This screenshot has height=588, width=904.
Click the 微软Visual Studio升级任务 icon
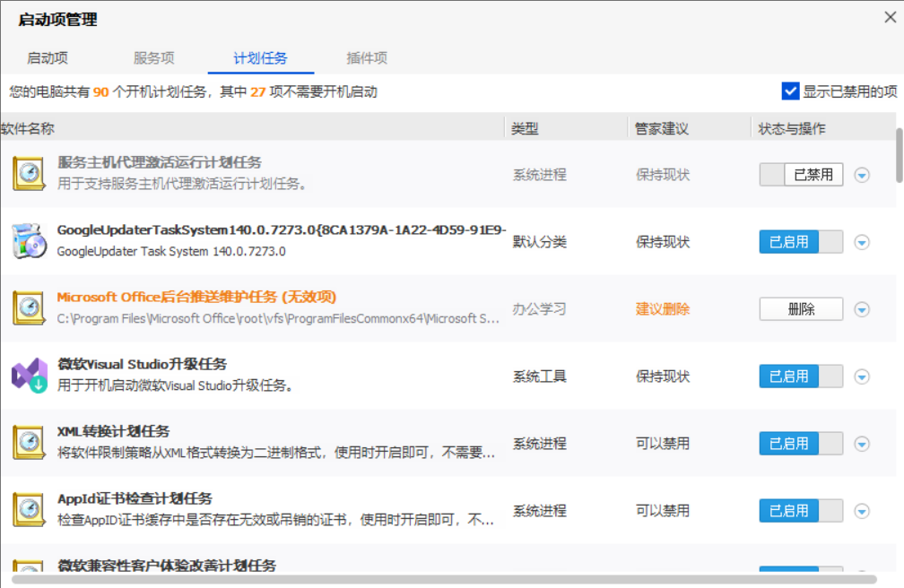pos(30,376)
